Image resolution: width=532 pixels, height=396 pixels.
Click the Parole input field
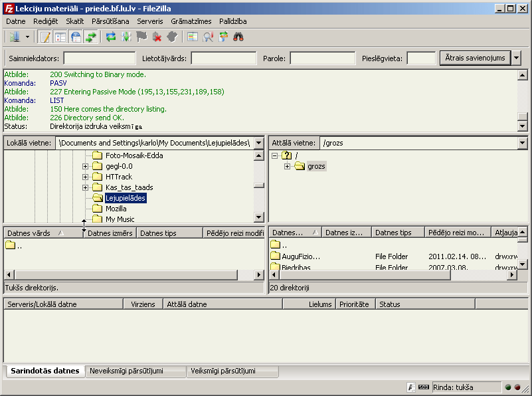(323, 58)
